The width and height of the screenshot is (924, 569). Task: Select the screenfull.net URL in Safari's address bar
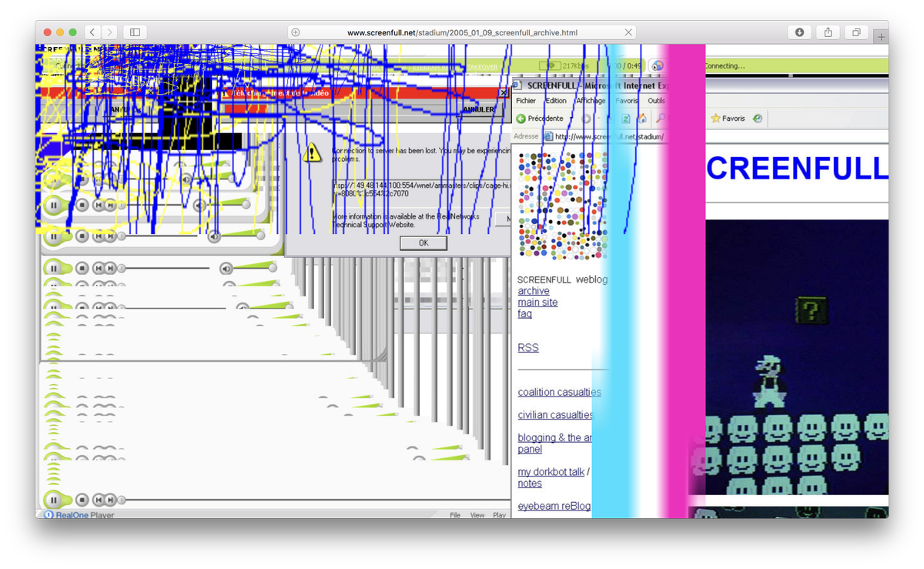[462, 32]
